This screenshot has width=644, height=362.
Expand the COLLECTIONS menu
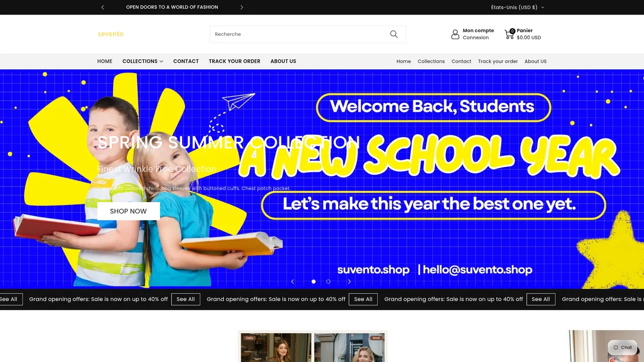point(143,61)
